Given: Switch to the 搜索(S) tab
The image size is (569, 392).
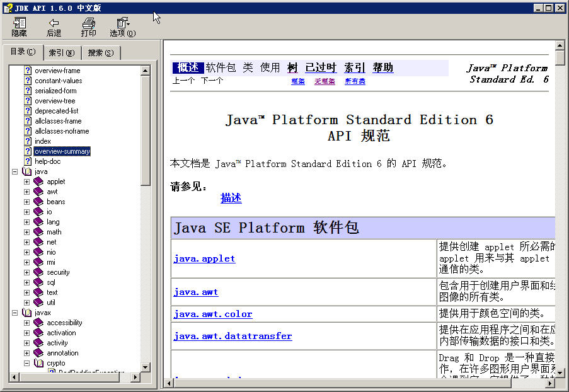Looking at the screenshot, I should (x=100, y=52).
